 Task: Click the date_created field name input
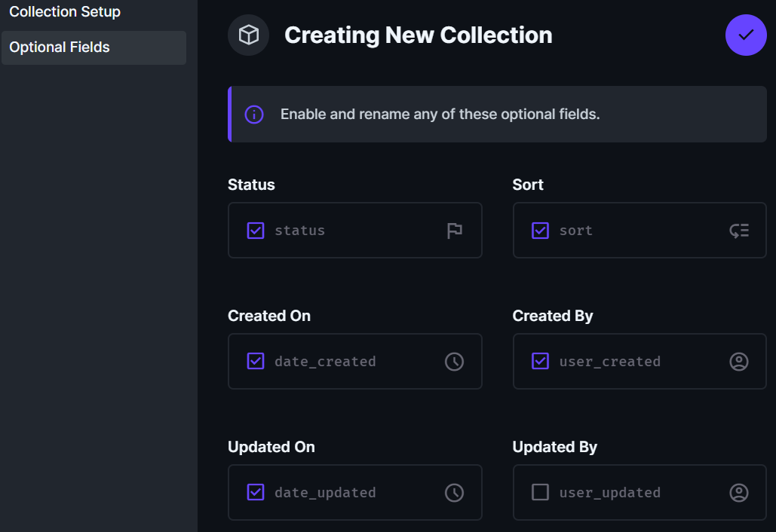tap(347, 362)
